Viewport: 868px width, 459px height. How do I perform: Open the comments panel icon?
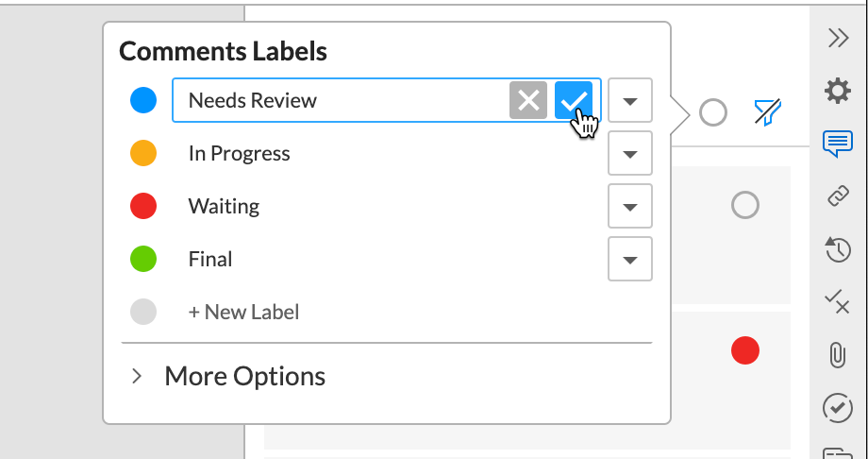pyautogui.click(x=838, y=144)
